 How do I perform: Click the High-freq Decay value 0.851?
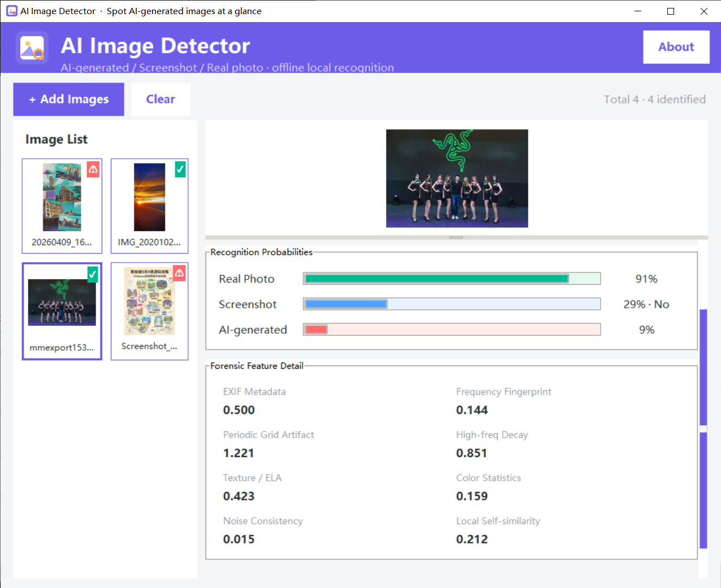[x=472, y=453]
